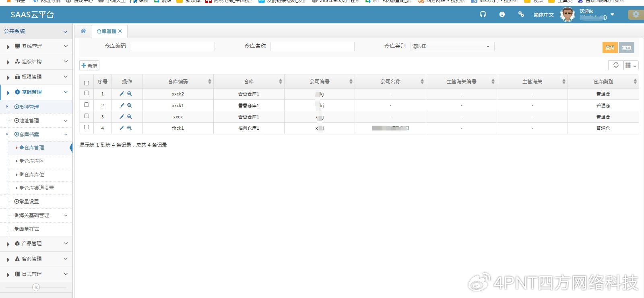Image resolution: width=644 pixels, height=298 pixels.
Task: Select 仓库库区 in the sidebar
Action: coord(34,161)
